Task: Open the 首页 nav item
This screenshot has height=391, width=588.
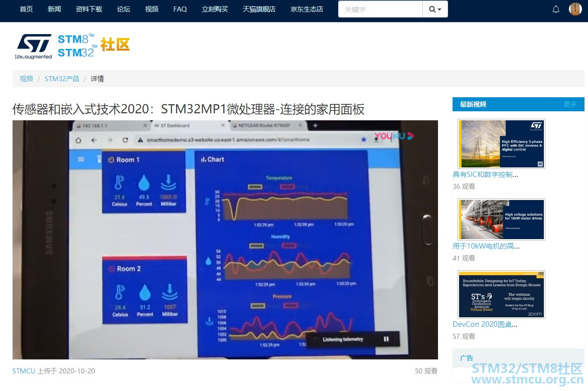Action: pos(26,9)
